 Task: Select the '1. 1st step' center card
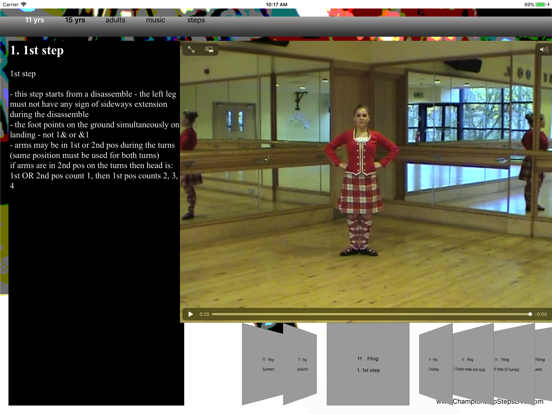pos(368,364)
